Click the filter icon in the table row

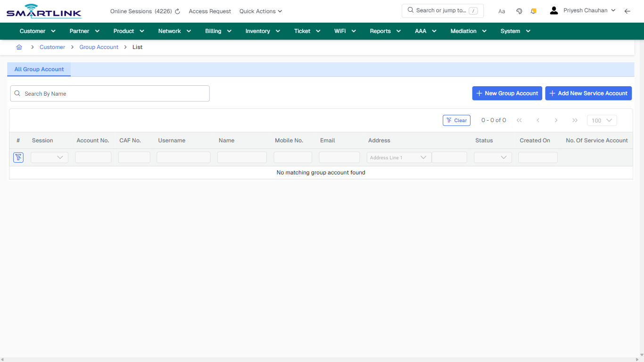[18, 157]
